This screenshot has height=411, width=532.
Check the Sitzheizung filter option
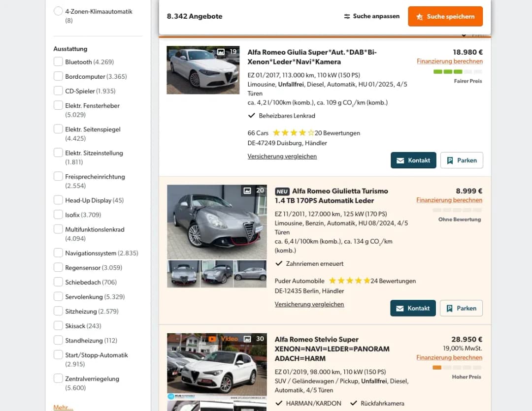point(59,311)
